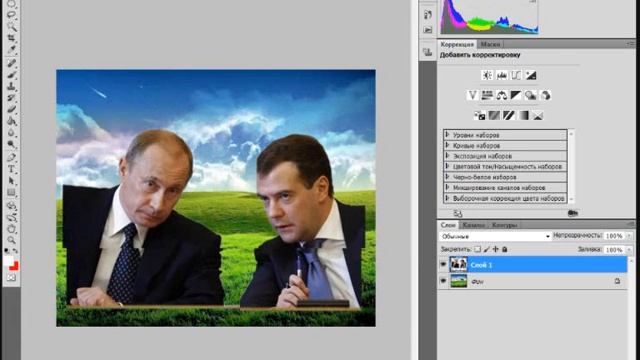Reset default foreground/background colors
This screenshot has height=360, width=640.
pyautogui.click(x=7, y=251)
